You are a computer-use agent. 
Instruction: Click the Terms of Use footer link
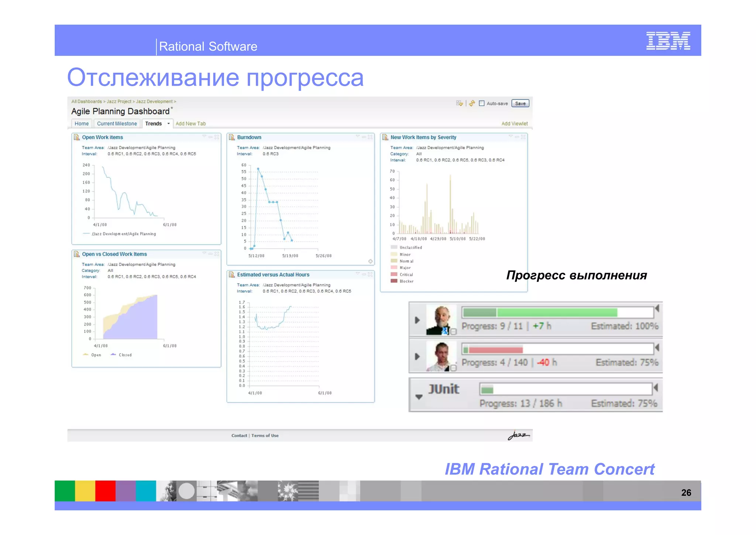point(265,436)
